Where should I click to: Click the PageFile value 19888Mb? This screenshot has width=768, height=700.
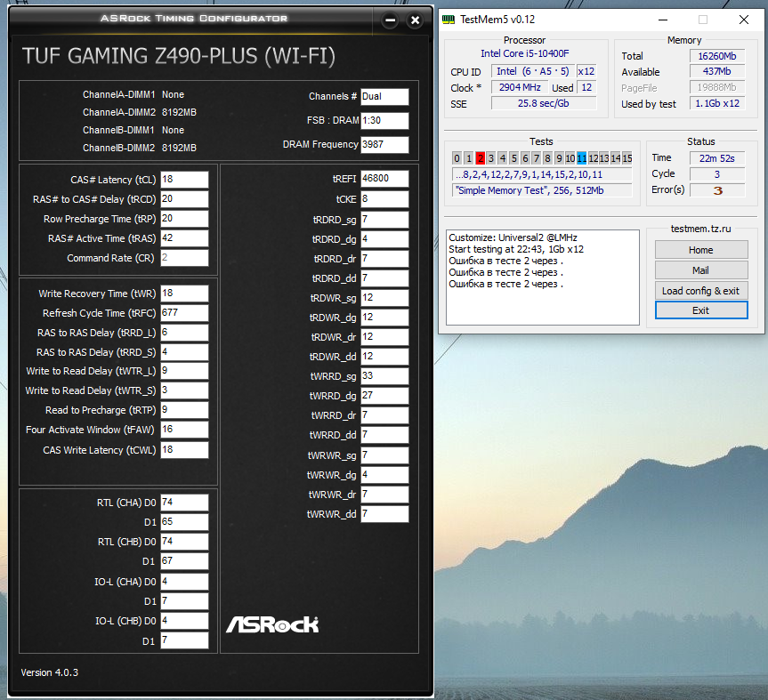(717, 88)
